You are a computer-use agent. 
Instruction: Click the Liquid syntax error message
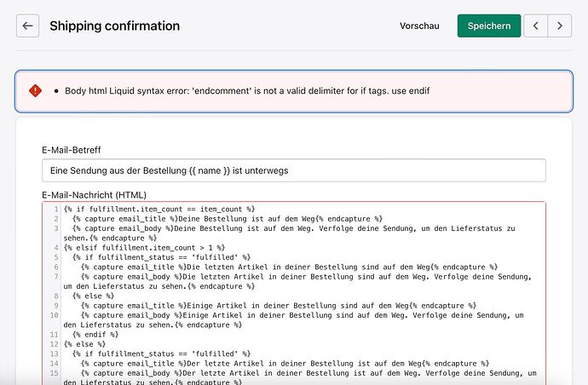click(247, 91)
